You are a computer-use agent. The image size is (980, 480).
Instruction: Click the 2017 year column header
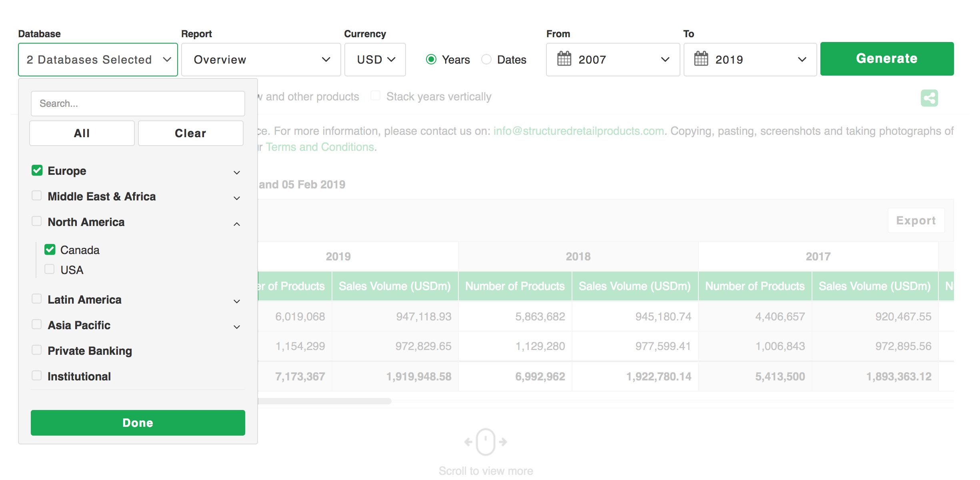coord(818,256)
